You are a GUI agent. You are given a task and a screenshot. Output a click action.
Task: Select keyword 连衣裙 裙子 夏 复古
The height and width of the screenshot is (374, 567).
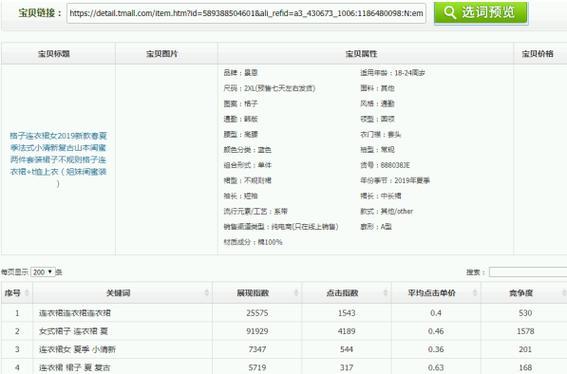click(x=74, y=367)
